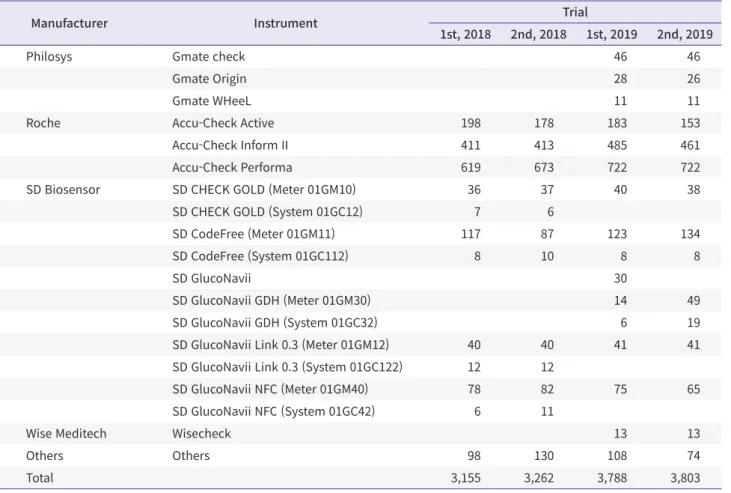Click the 1st, 2018 column header
Screen dimensions: 731x493
click(465, 35)
